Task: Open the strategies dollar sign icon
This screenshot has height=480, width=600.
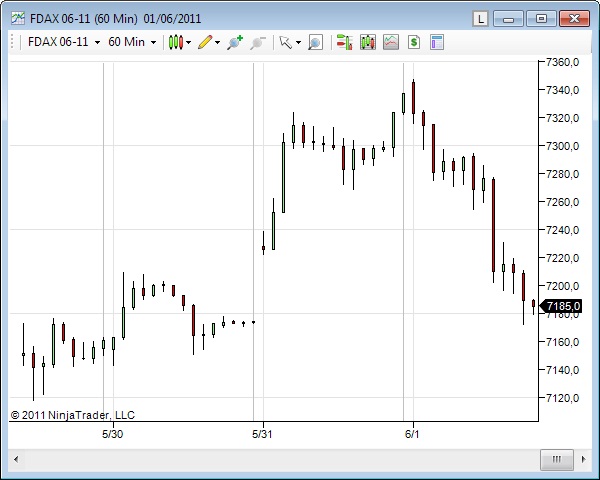Action: 414,42
